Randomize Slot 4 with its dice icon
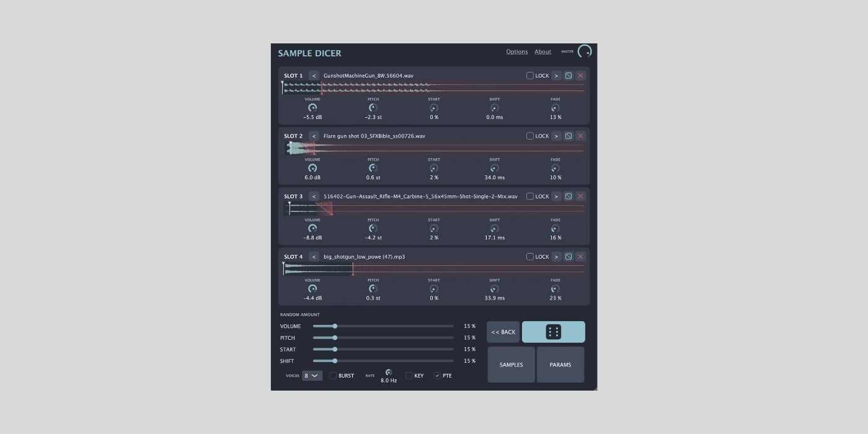 (x=569, y=257)
